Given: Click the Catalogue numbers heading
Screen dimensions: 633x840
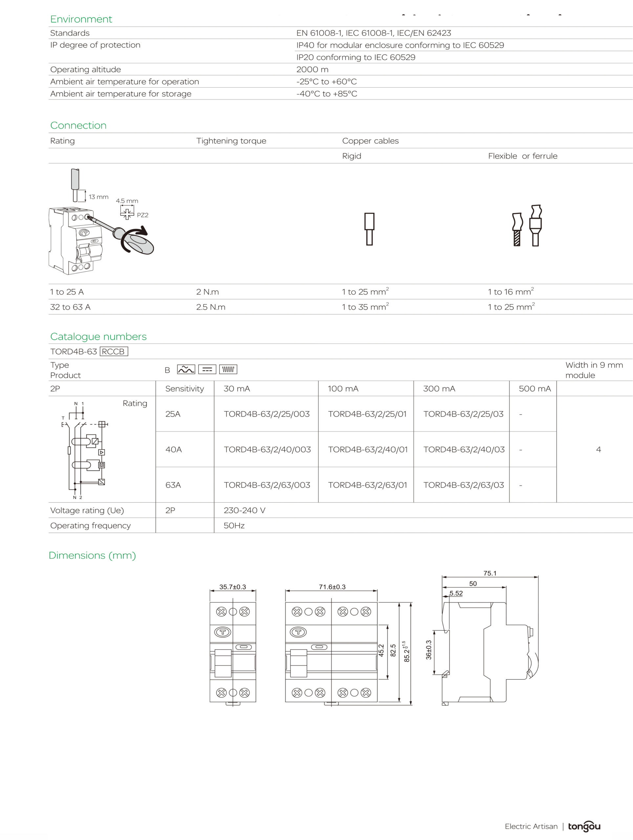Looking at the screenshot, I should 98,336.
